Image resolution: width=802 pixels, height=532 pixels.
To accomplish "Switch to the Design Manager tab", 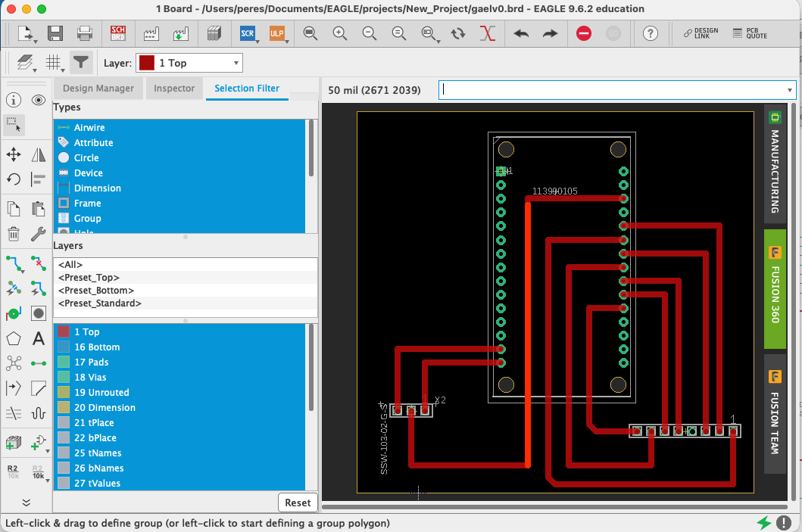I will (x=98, y=89).
